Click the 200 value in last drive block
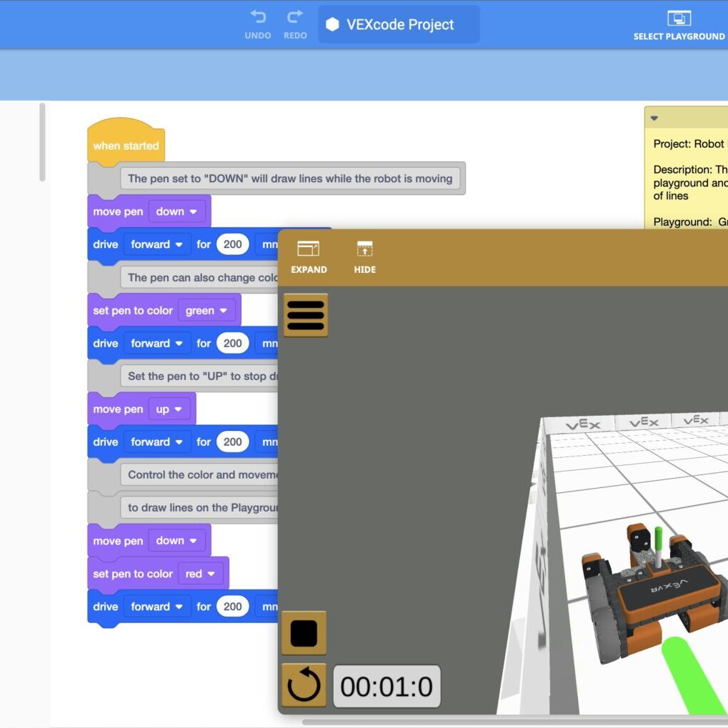 pyautogui.click(x=233, y=607)
